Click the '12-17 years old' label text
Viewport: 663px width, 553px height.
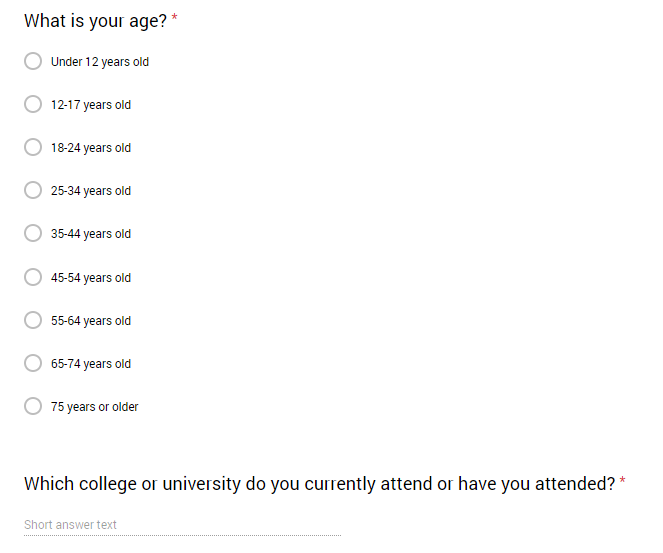pyautogui.click(x=91, y=105)
